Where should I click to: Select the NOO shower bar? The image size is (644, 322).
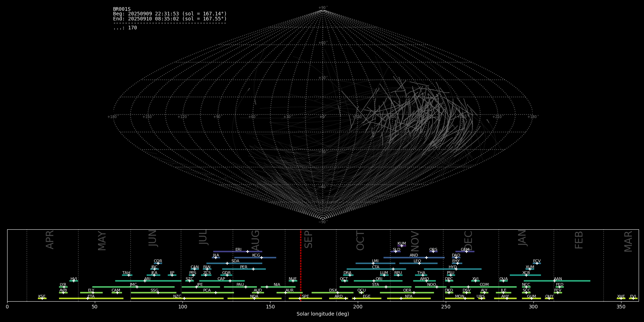click(x=431, y=287)
